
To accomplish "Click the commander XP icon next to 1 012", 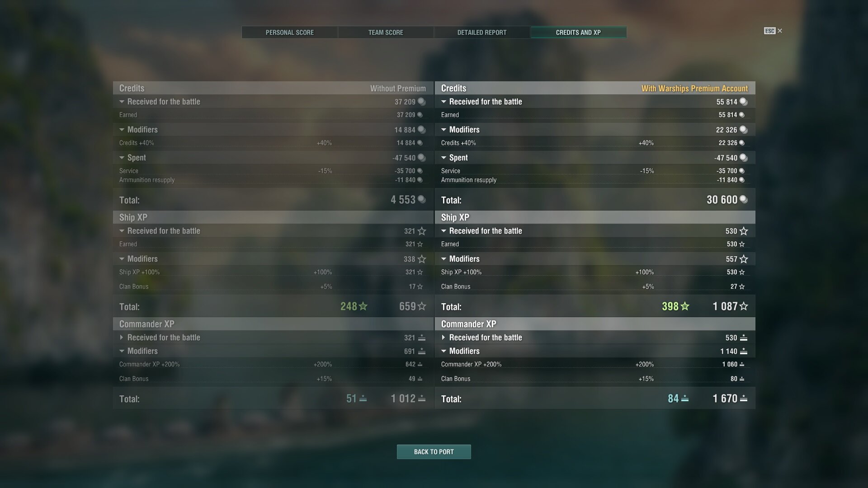I will tap(422, 399).
